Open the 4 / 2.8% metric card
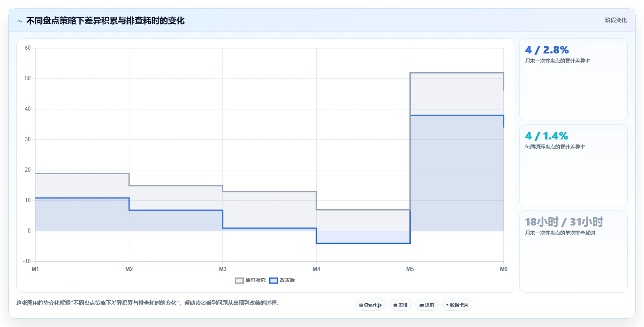Screen dimensions: 644x327 (x=573, y=79)
